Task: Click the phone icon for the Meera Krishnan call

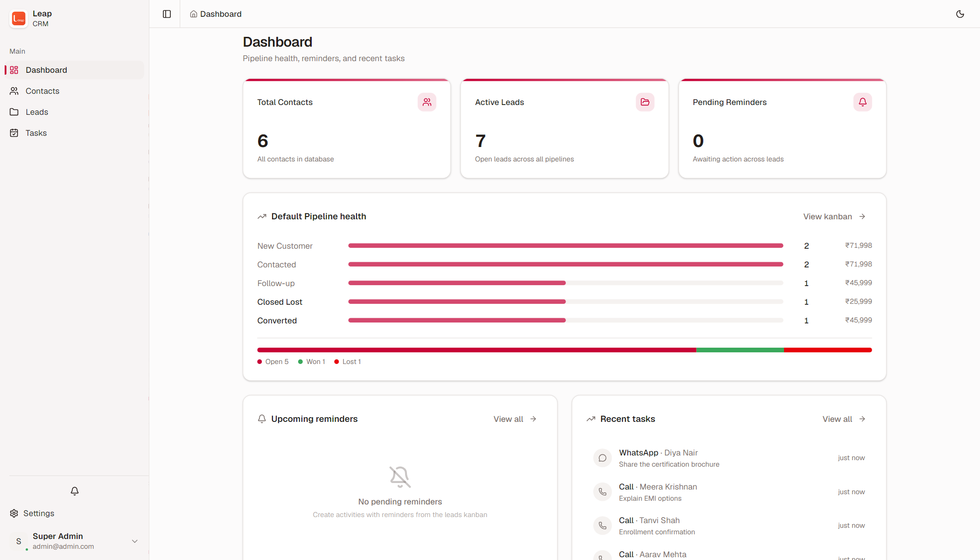Action: (x=602, y=492)
